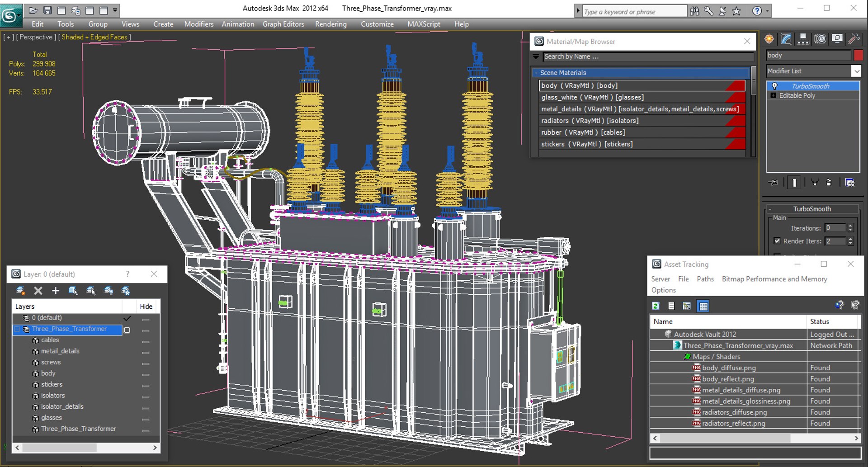Image resolution: width=868 pixels, height=467 pixels.
Task: Click Freeze/Unfreeze All Layers icon
Action: pos(126,291)
